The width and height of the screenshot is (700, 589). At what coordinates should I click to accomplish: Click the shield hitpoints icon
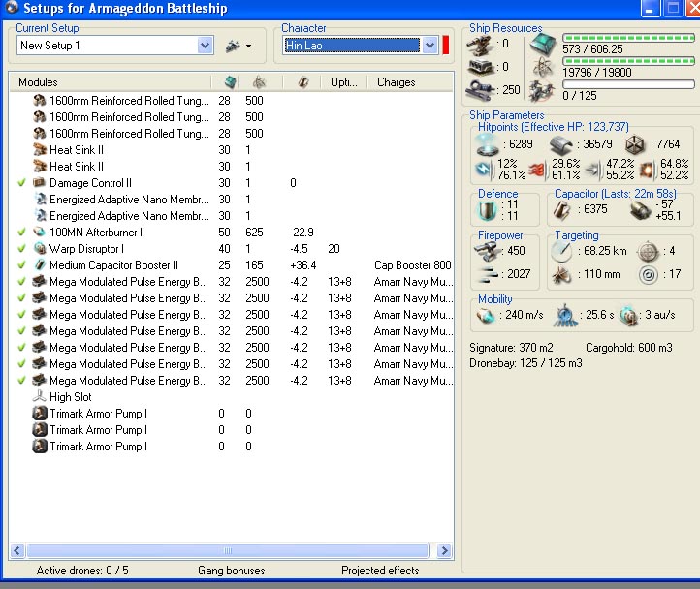tap(488, 143)
